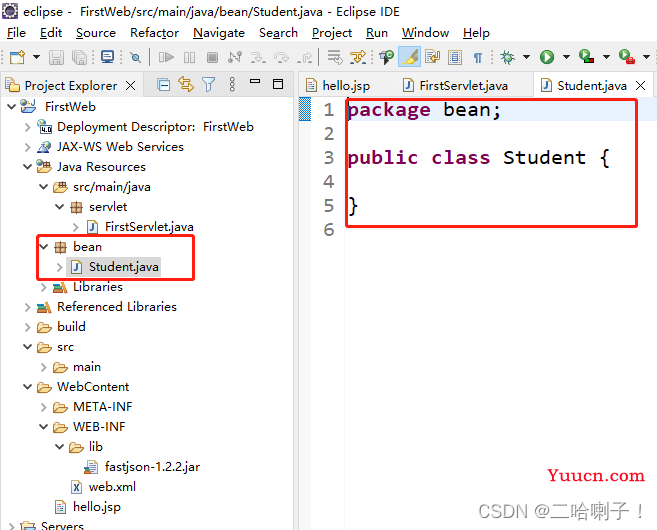
Task: Click the Step Over icon
Action: point(281,57)
